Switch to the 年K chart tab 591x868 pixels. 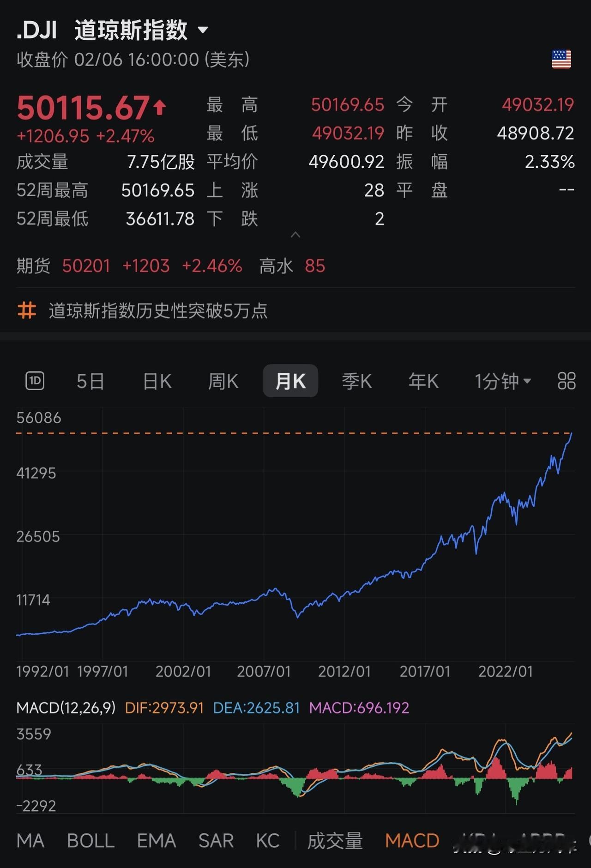click(x=423, y=382)
